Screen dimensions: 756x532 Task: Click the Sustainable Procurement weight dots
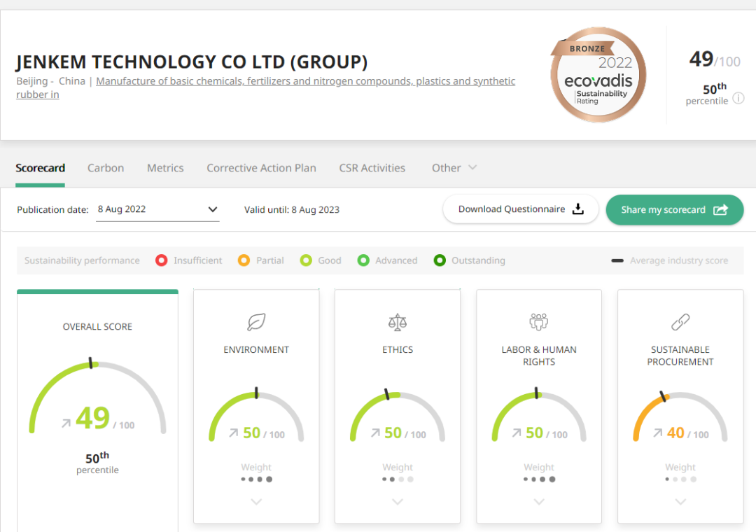[x=680, y=479]
